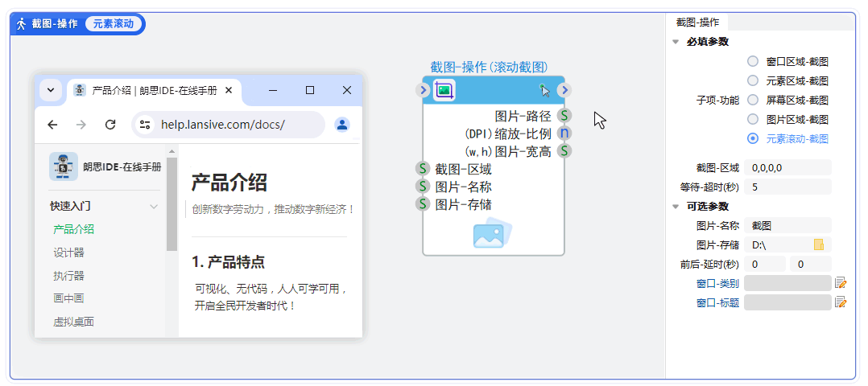Viewport: 868px width, 386px height.
Task: Click the 朗思IDE robot logo
Action: [64, 166]
